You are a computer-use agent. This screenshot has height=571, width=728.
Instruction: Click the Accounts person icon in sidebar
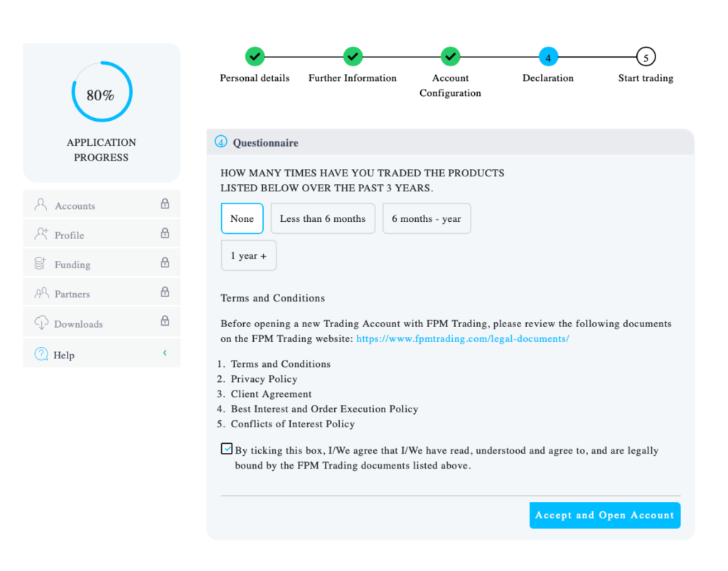point(41,205)
